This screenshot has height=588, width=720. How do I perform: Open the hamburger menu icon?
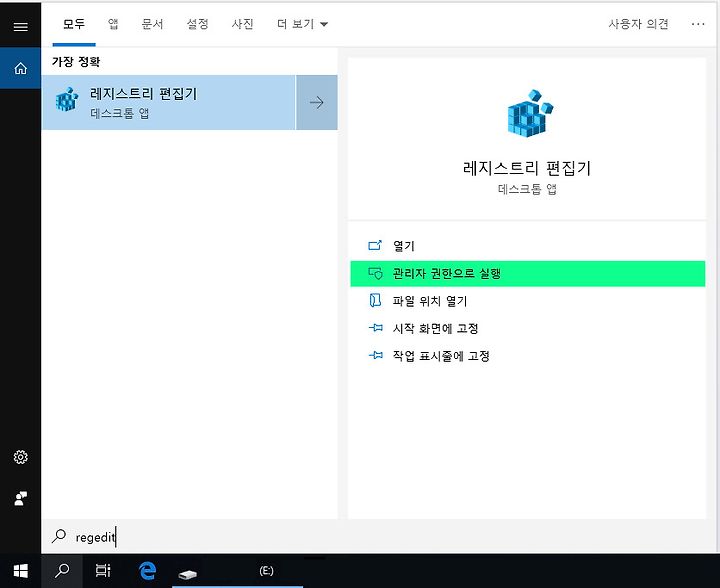[20, 27]
